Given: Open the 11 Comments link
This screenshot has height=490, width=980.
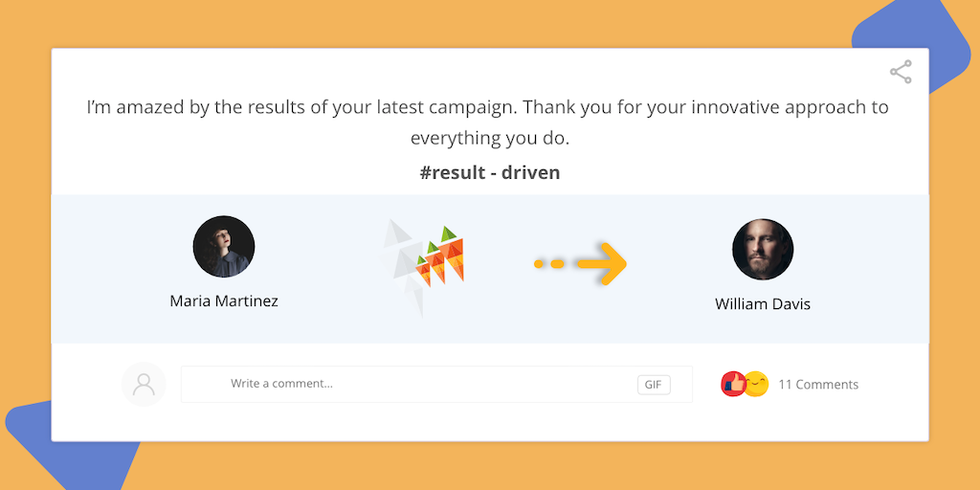Looking at the screenshot, I should click(x=818, y=385).
